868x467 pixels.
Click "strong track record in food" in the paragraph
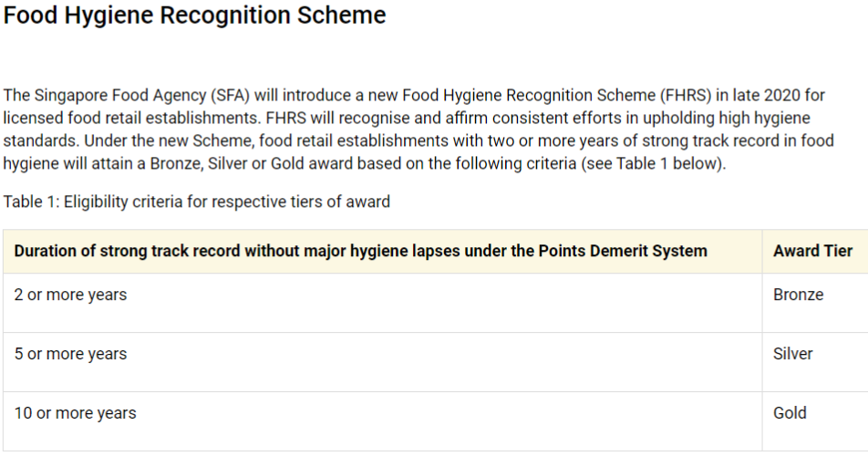[x=740, y=141]
